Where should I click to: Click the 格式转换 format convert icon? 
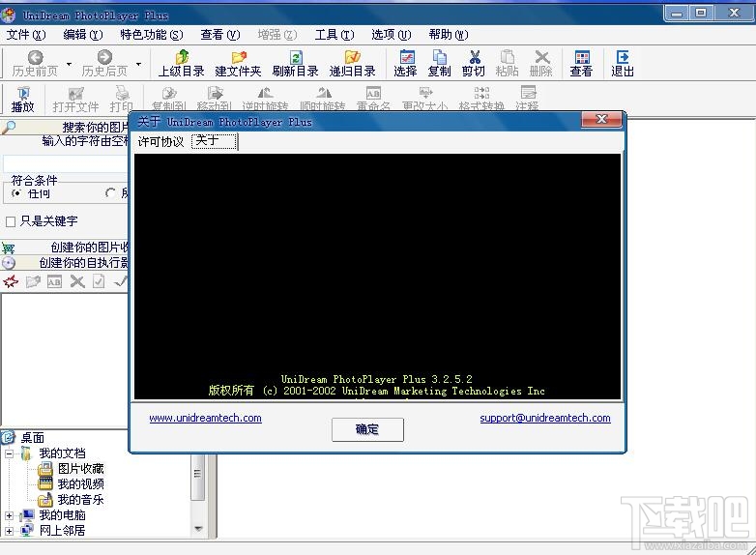481,92
